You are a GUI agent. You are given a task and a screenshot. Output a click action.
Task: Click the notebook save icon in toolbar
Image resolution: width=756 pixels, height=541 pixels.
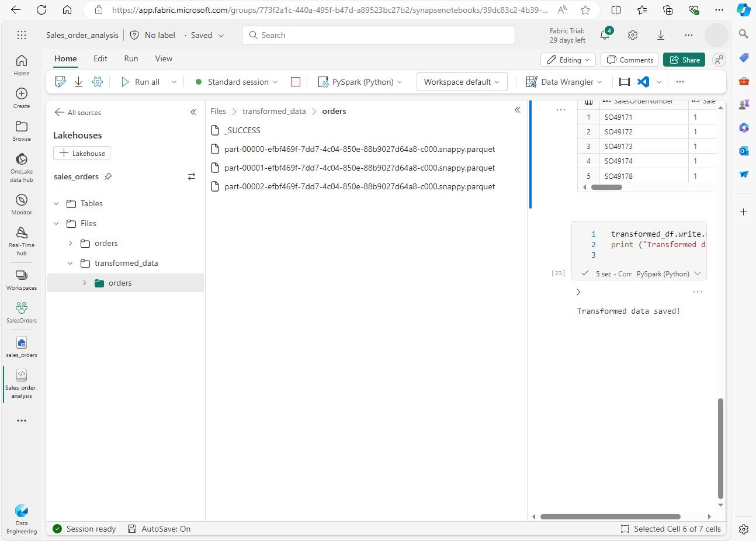(60, 82)
